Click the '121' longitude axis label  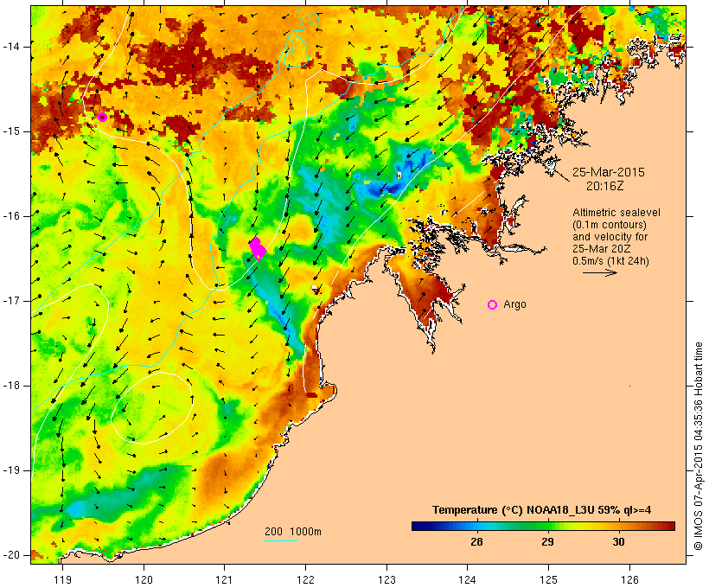point(224,579)
